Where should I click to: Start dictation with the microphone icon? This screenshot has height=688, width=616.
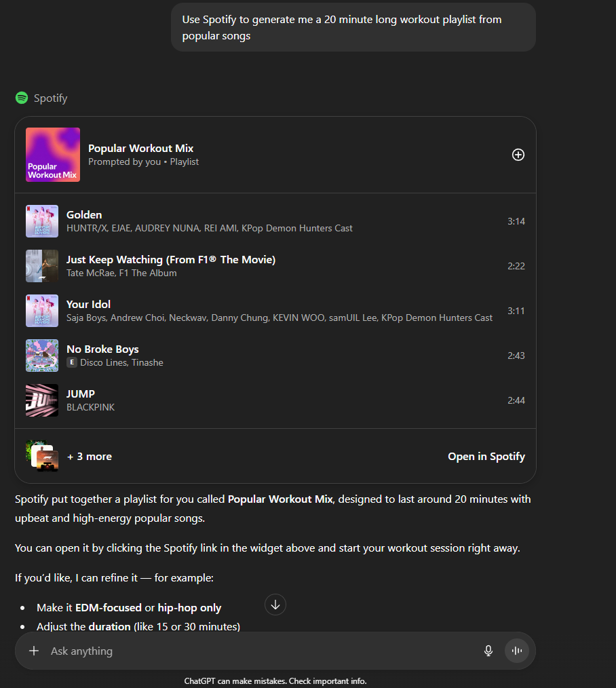tap(488, 651)
